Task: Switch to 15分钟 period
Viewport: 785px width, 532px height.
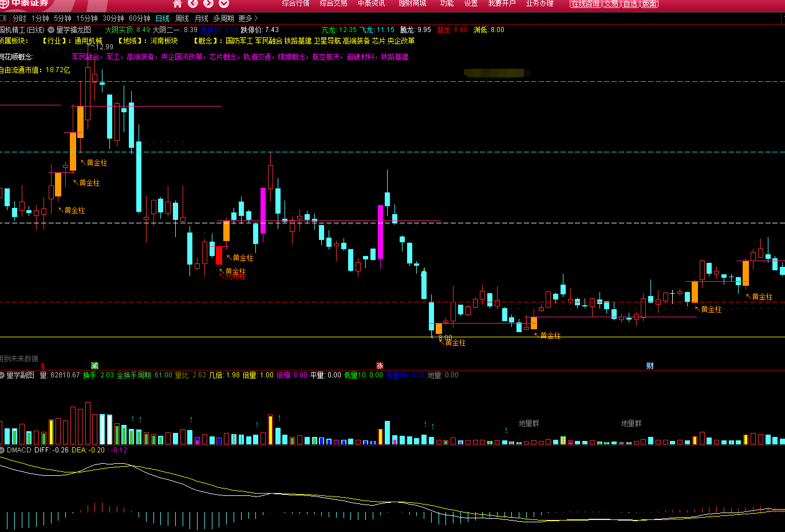Action: pos(87,18)
